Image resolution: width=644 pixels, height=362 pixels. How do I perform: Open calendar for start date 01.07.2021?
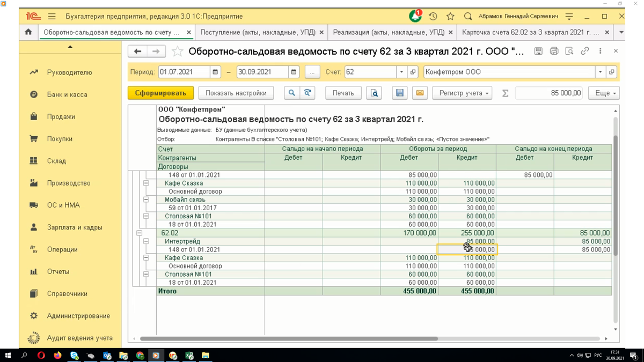(215, 72)
